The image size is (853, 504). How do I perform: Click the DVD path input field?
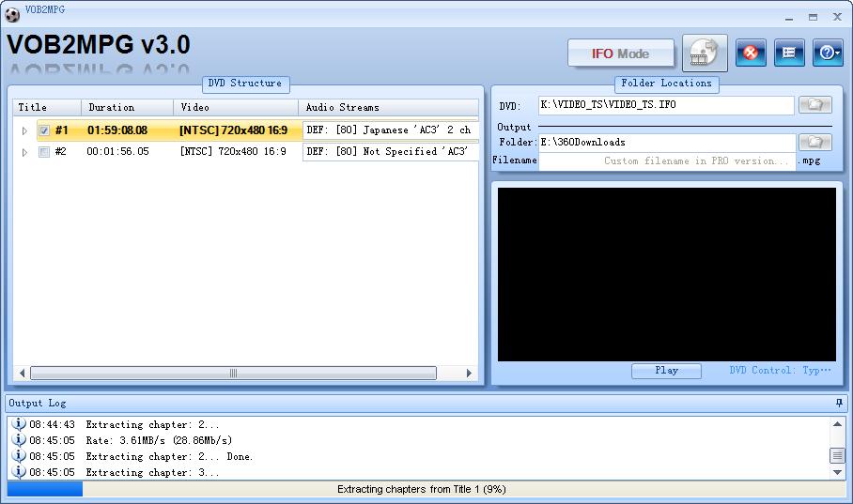tap(666, 105)
